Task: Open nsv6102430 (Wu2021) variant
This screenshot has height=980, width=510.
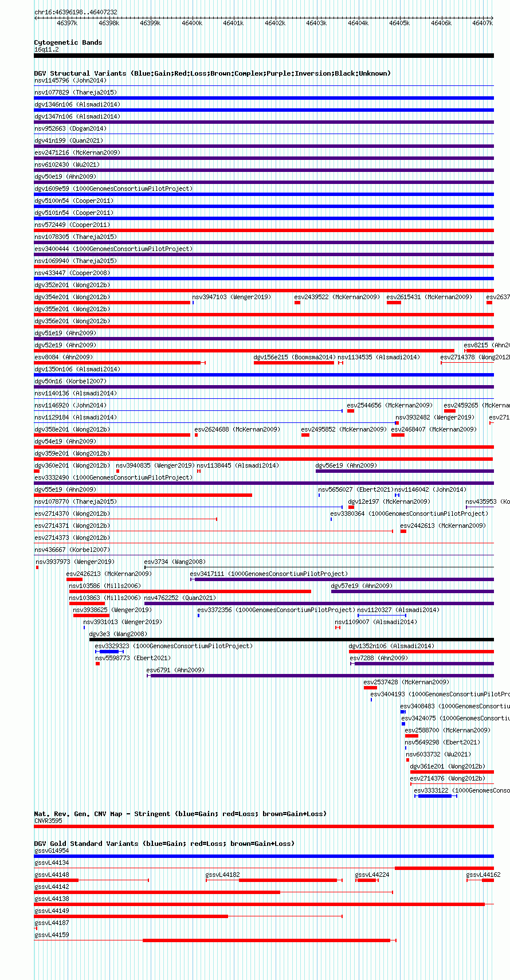Action: (x=67, y=164)
